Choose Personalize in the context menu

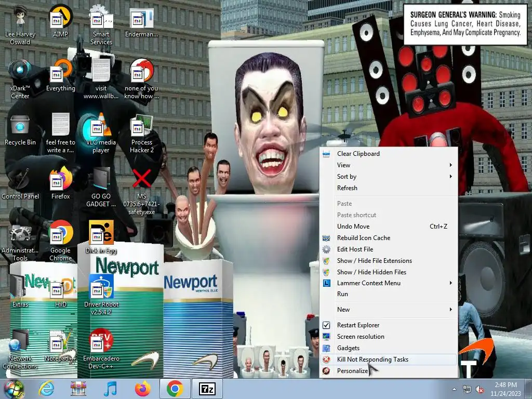[389, 371]
